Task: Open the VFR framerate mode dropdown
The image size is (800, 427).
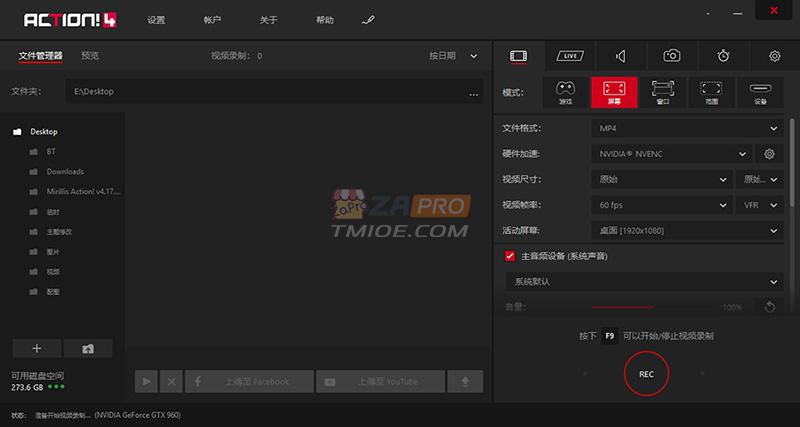Action: (759, 205)
